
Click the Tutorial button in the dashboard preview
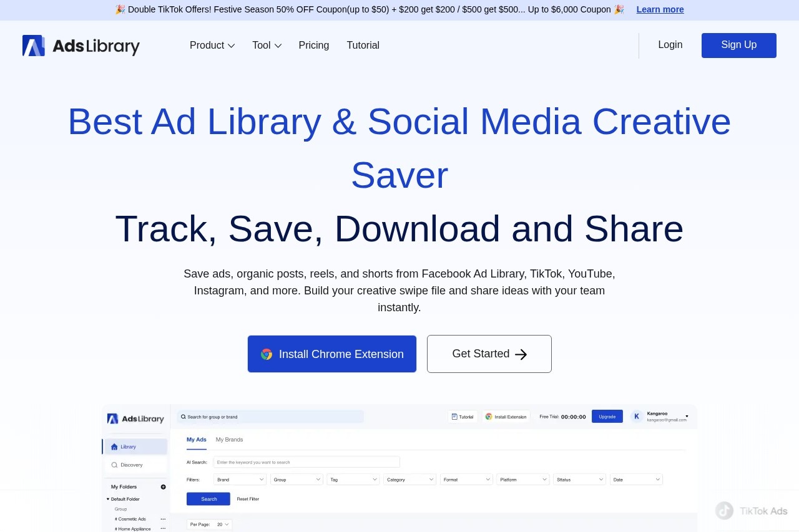coord(463,417)
